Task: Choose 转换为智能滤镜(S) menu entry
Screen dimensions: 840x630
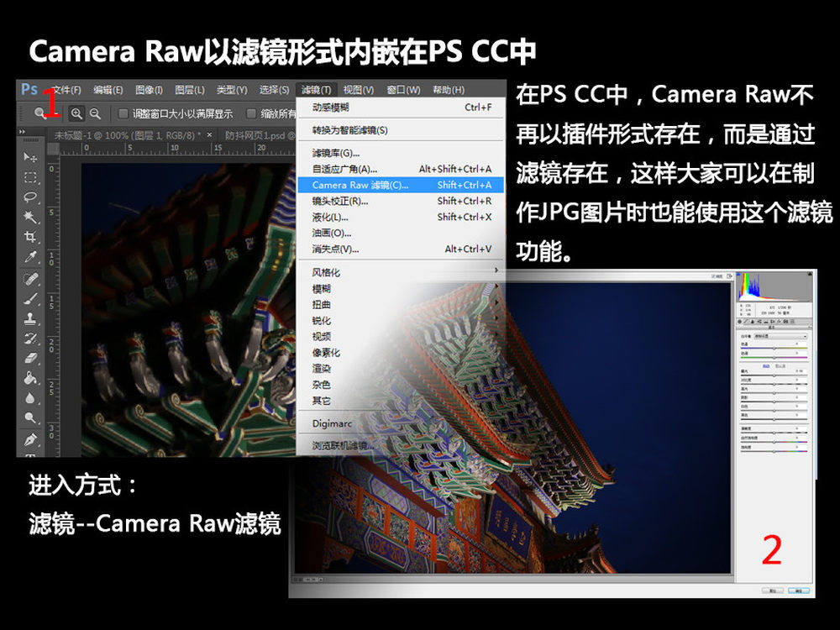Action: coord(400,130)
